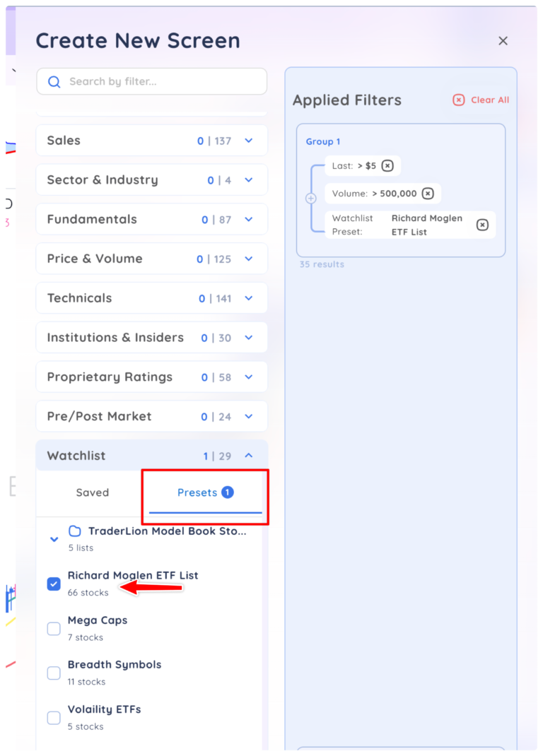The height and width of the screenshot is (756, 543).
Task: Click the plus icon in Group 1
Action: click(310, 199)
